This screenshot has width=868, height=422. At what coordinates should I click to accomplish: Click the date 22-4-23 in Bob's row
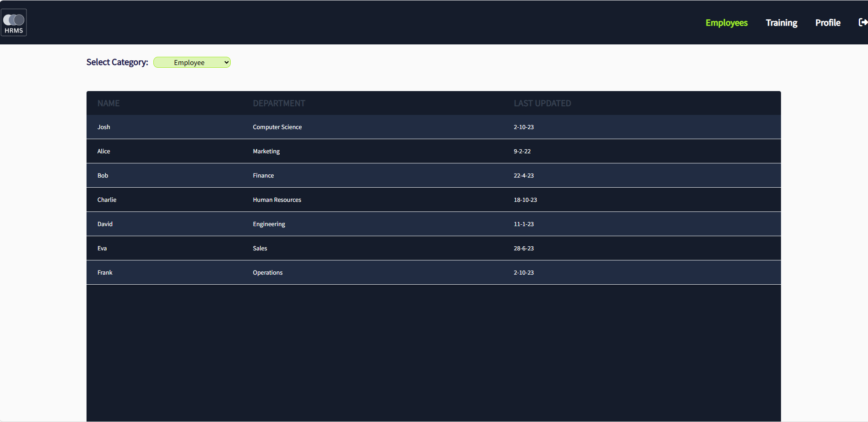[x=524, y=176]
